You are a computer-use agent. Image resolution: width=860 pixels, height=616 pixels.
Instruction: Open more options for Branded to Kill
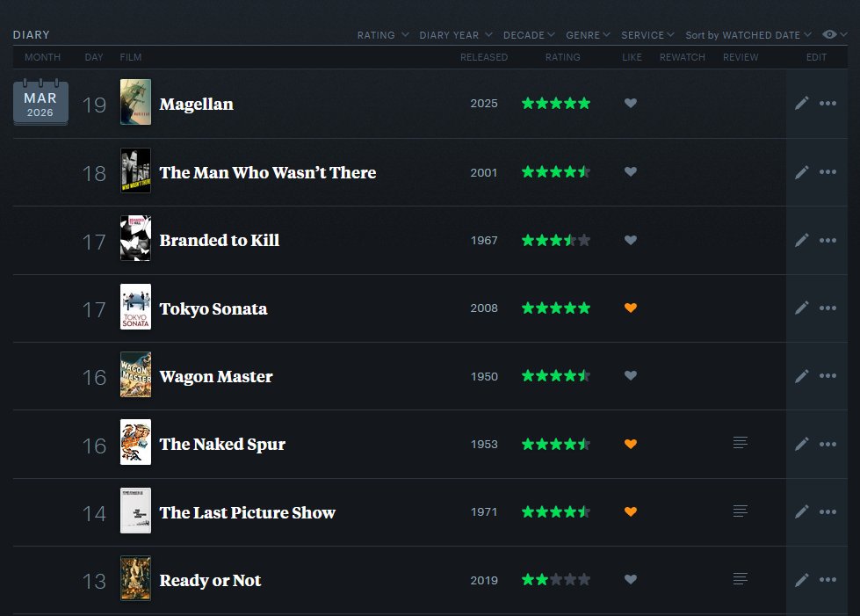tap(827, 240)
